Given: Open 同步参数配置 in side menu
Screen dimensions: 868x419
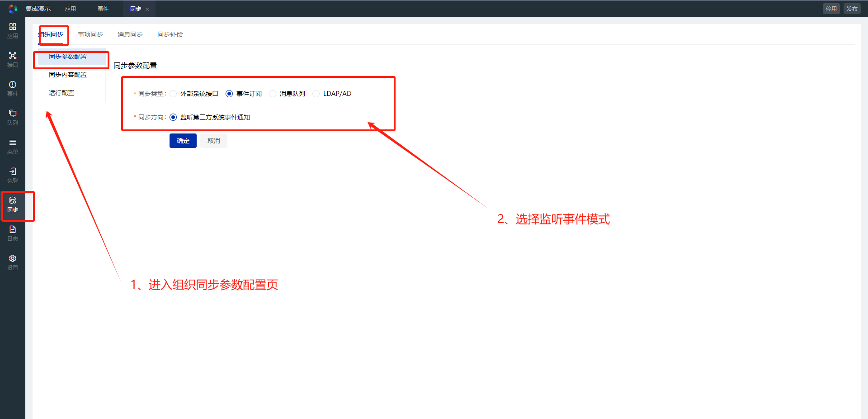Looking at the screenshot, I should coord(71,57).
